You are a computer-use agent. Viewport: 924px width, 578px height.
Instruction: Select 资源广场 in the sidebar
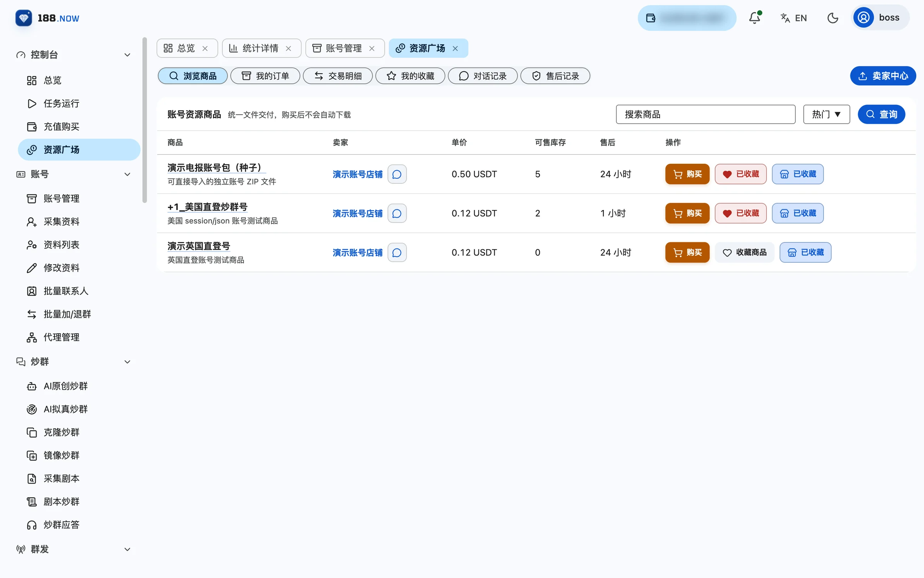pos(79,150)
